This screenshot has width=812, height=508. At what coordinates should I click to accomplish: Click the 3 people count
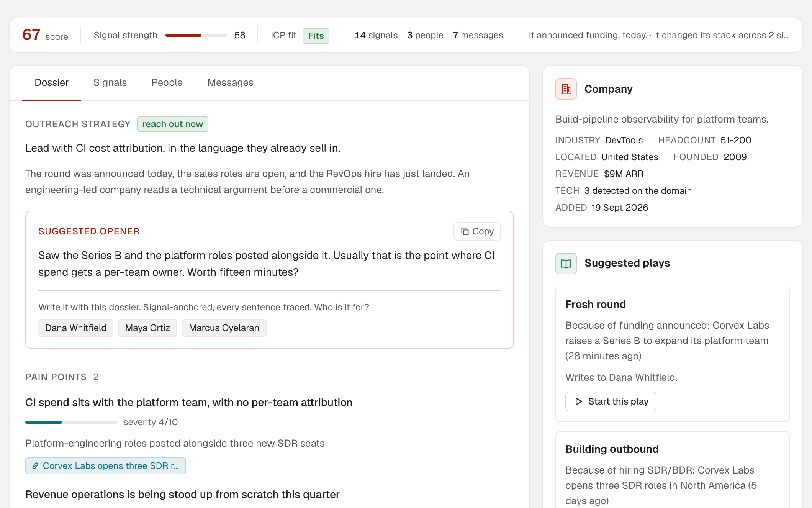click(425, 35)
